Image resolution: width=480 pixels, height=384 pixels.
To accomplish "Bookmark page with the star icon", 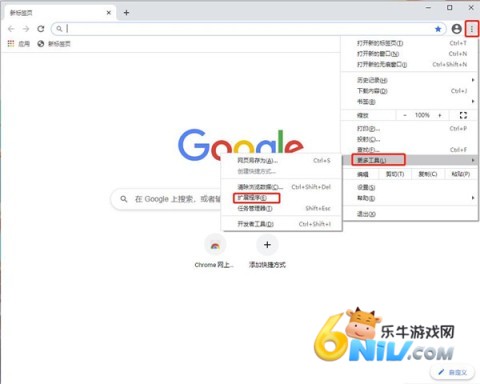I will (x=438, y=29).
